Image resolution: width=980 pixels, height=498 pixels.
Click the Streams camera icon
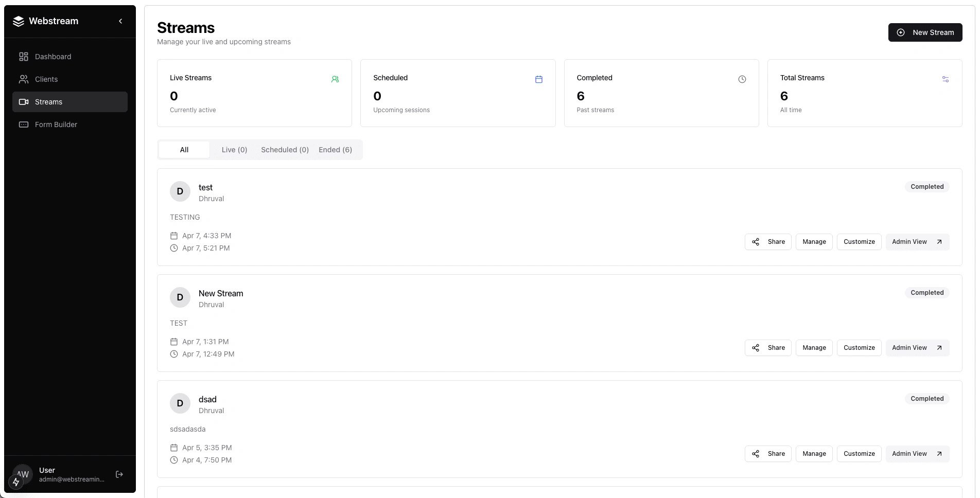(24, 102)
